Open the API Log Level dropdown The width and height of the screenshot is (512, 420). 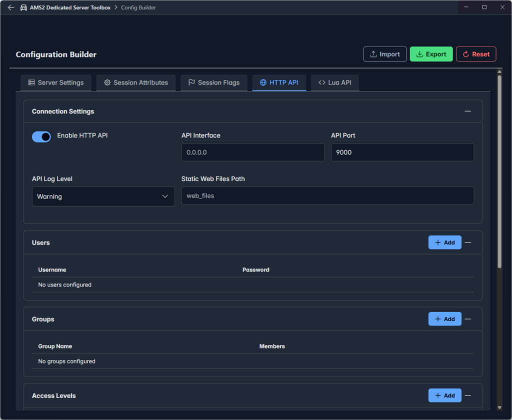(x=103, y=196)
